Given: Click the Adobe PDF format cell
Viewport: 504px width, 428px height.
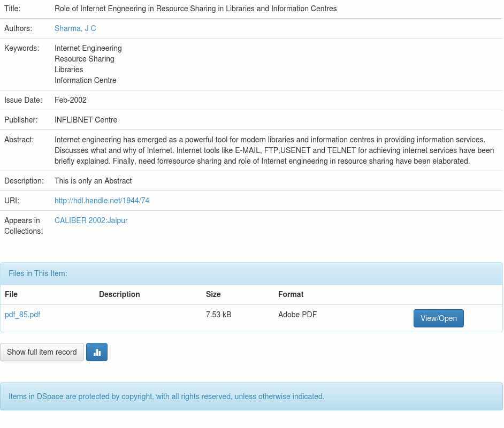Looking at the screenshot, I should (x=297, y=315).
